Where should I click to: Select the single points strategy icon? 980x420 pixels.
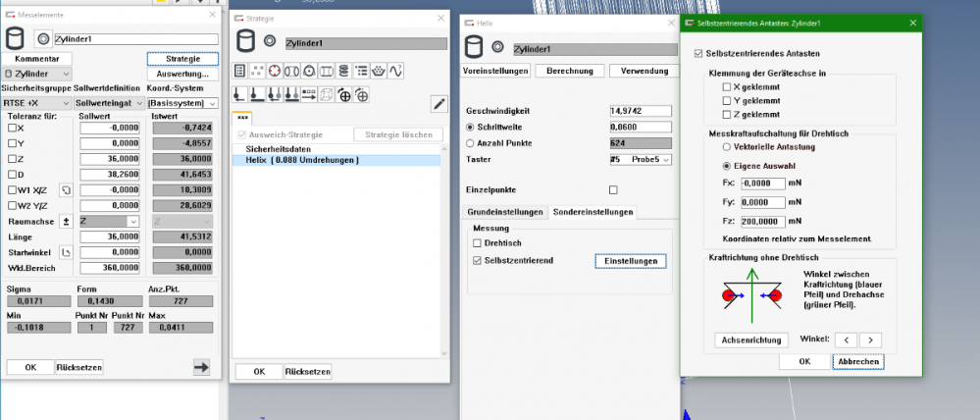[257, 71]
